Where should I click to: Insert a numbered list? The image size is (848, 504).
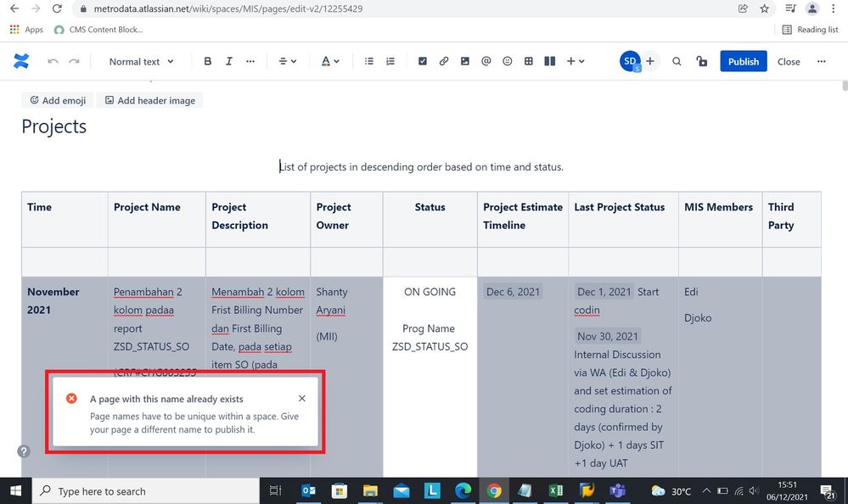pyautogui.click(x=390, y=61)
